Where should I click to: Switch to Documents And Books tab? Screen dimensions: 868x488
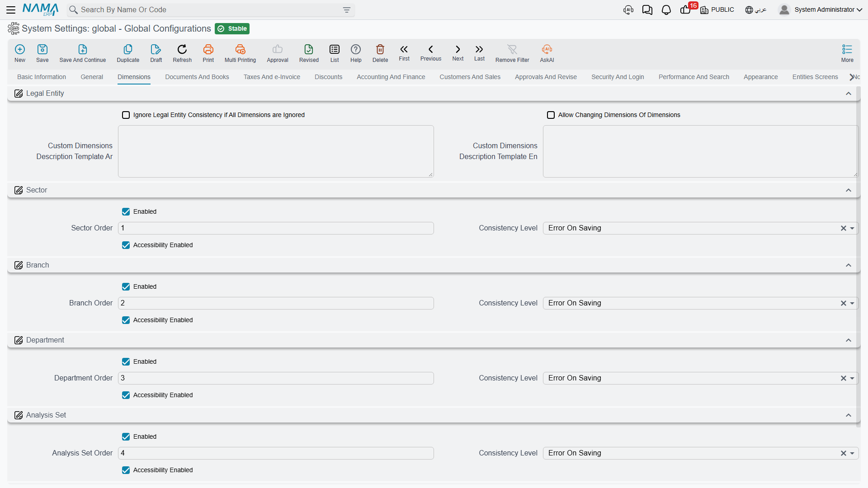tap(197, 77)
